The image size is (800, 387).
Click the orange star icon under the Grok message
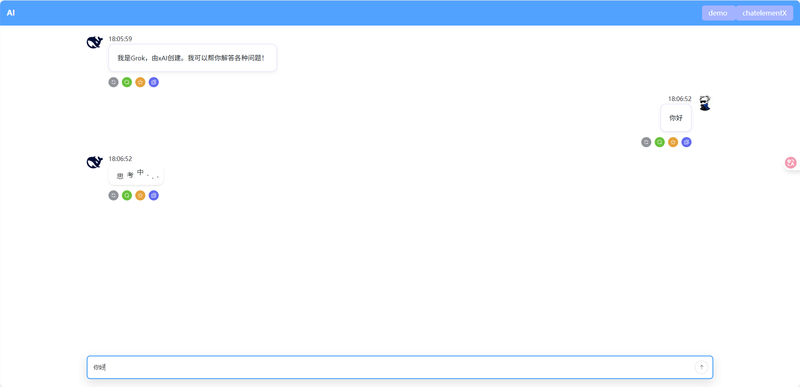point(140,82)
